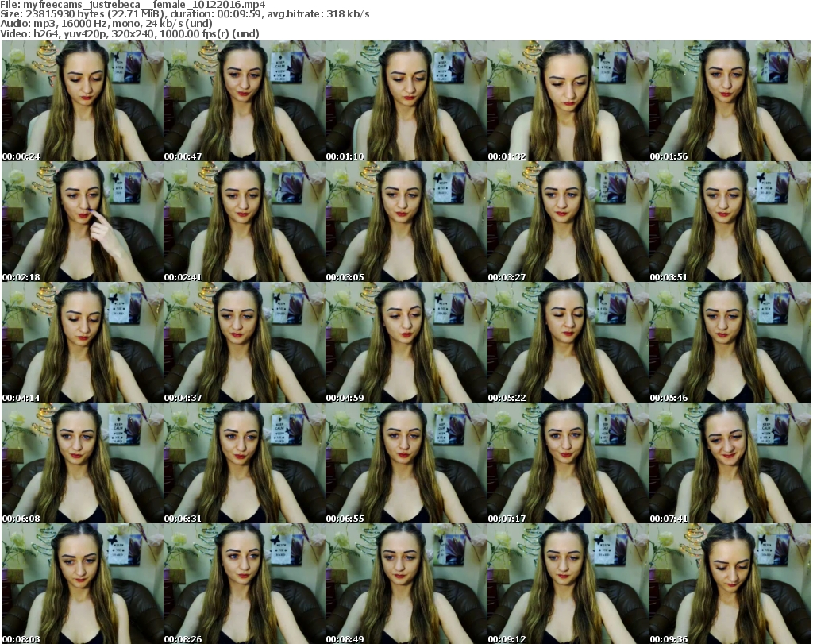Select the thumbnail frame at 00:03:27
This screenshot has width=813, height=644.
click(x=568, y=222)
